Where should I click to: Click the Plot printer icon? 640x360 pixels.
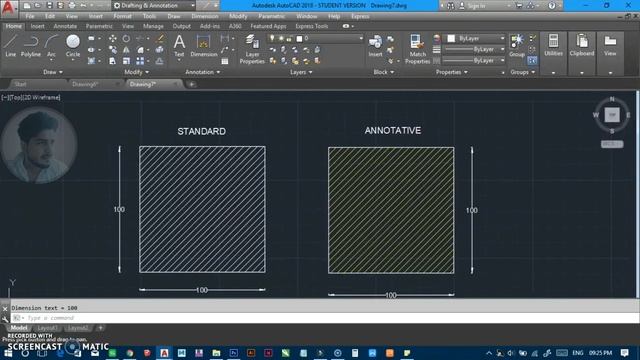point(72,5)
